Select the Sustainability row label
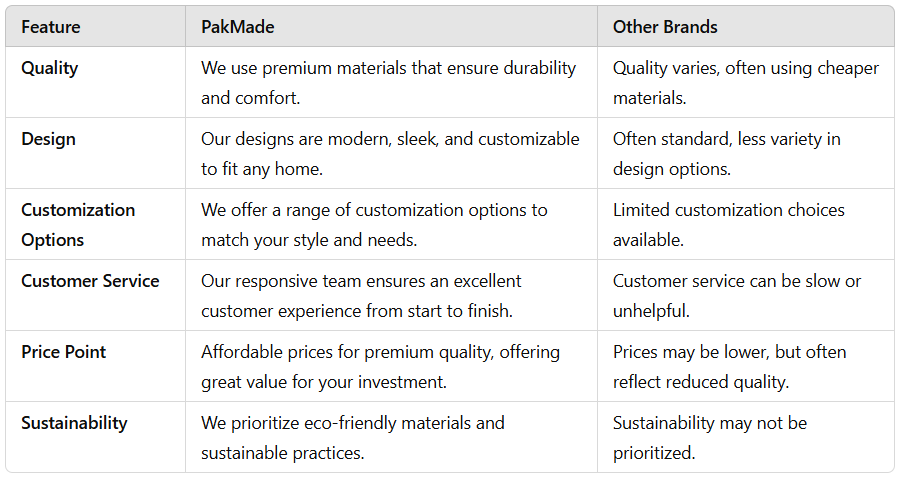 point(74,423)
